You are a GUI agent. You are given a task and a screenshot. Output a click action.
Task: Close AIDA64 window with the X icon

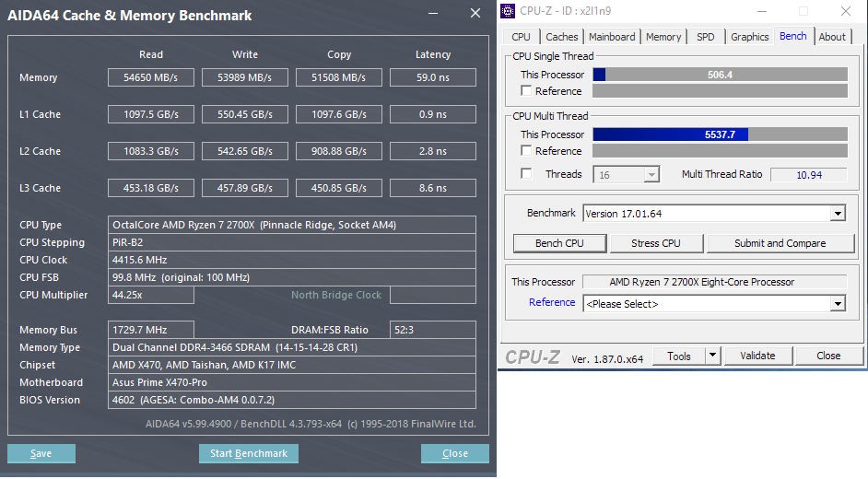[475, 13]
